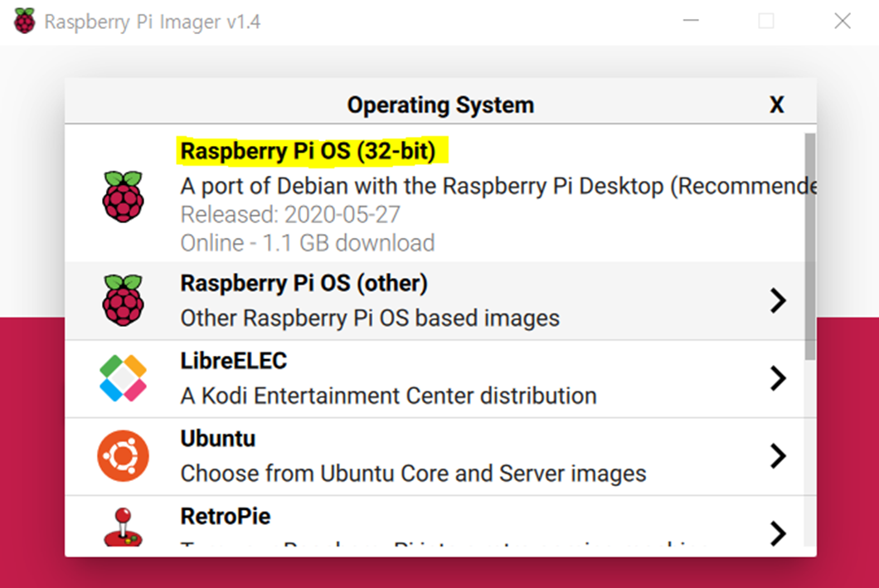Image resolution: width=879 pixels, height=588 pixels.
Task: Click the 'Operating System' dialog heading
Action: (440, 104)
